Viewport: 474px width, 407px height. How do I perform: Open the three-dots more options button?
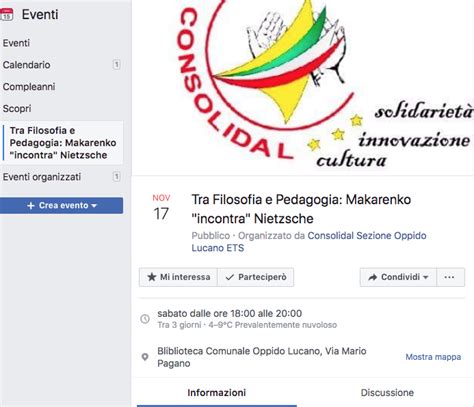click(450, 277)
